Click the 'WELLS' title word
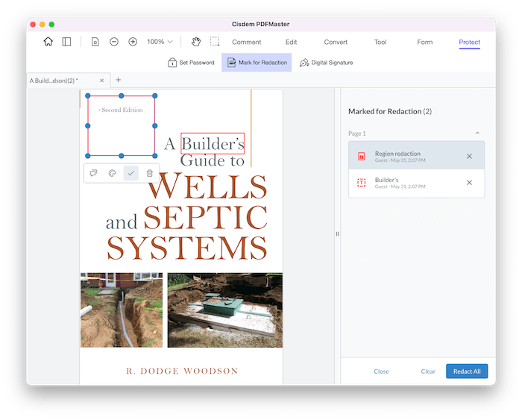Viewport: 522px width, 420px height. coord(208,186)
